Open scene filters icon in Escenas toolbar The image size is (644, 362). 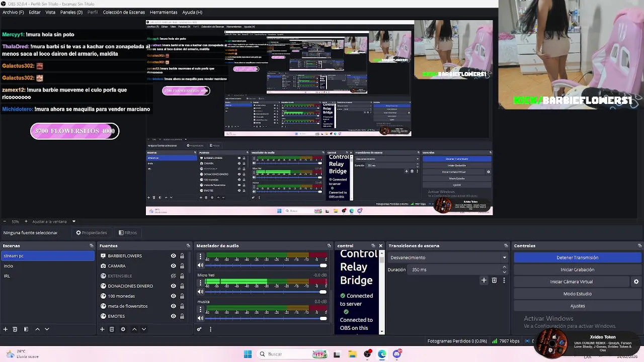click(26, 329)
